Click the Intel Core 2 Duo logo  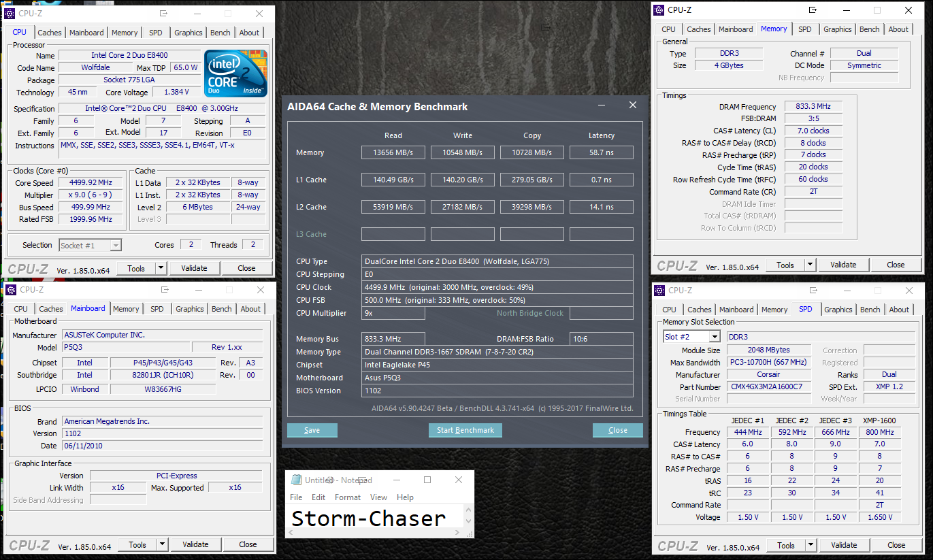coord(236,73)
